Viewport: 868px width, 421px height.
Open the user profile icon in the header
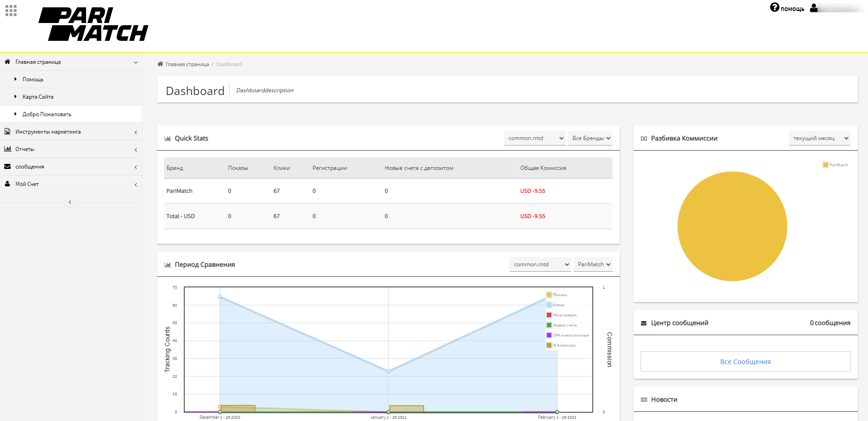tap(814, 8)
